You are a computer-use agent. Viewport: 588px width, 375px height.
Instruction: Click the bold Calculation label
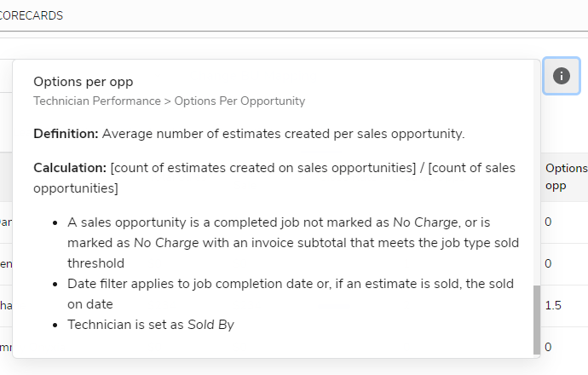tap(70, 168)
